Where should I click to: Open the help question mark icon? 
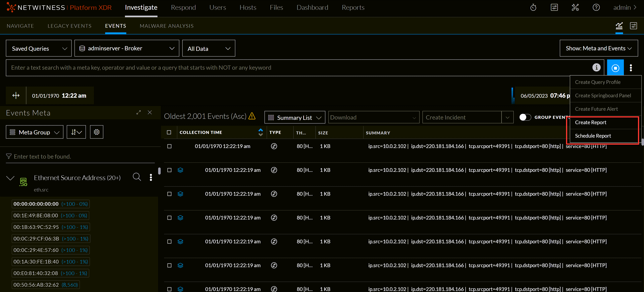coord(596,8)
